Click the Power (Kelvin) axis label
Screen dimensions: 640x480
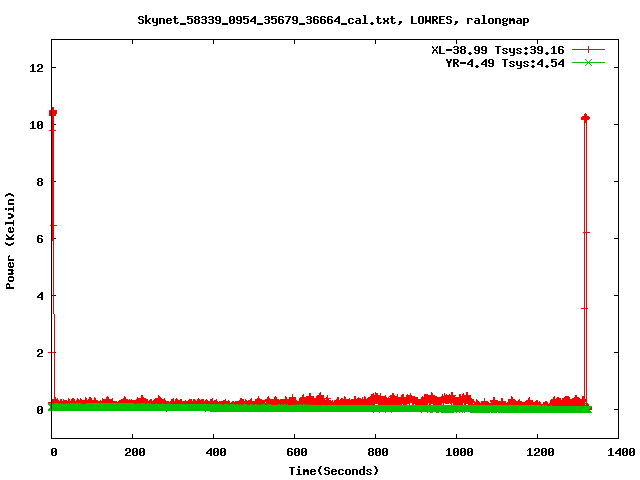tap(11, 239)
